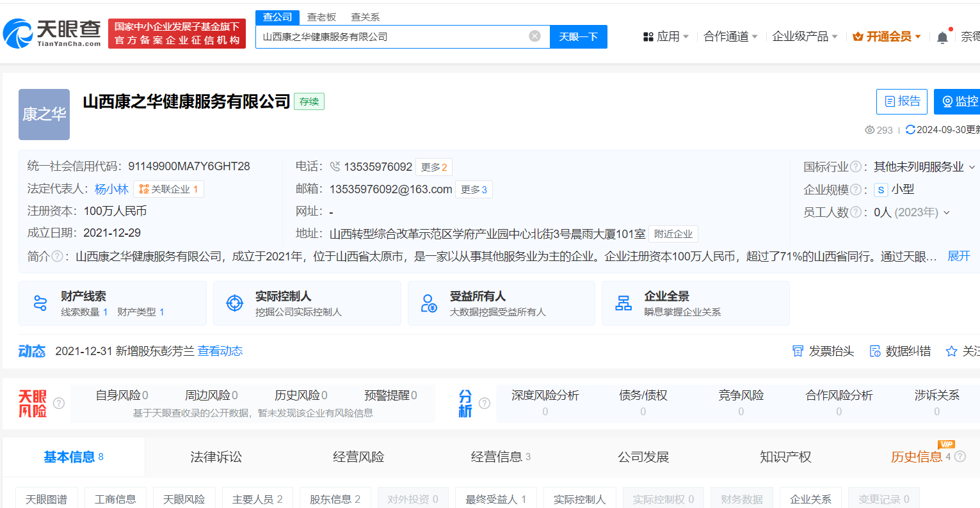The image size is (980, 508).
Task: Switch to the 公司发展 tab
Action: pyautogui.click(x=643, y=457)
